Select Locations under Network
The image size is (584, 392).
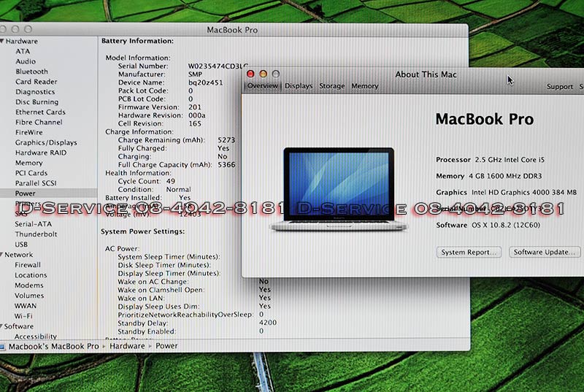tap(31, 275)
